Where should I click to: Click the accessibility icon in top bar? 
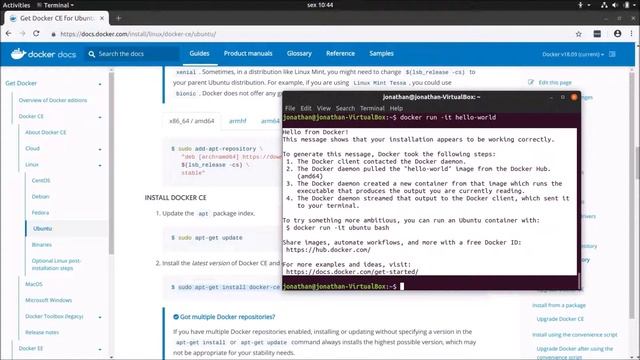[580, 5]
